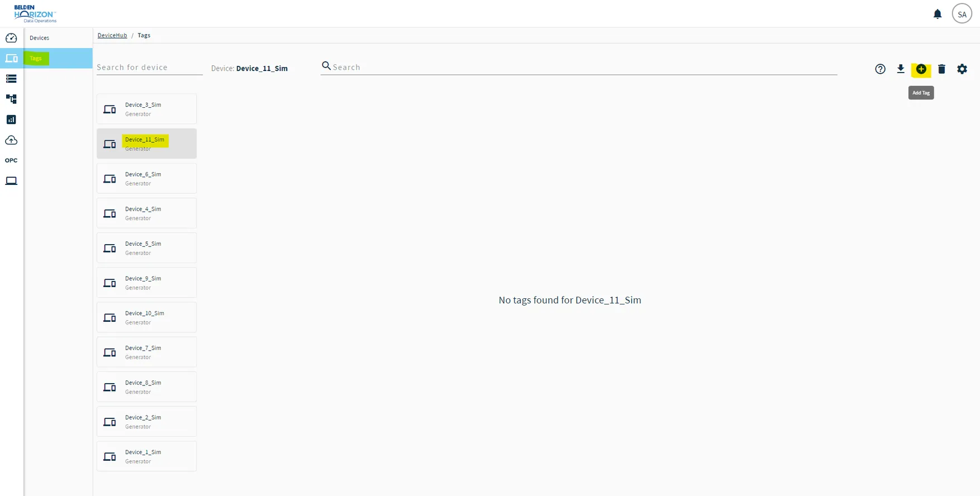Click the delete trash icon
The image size is (980, 496).
point(941,69)
